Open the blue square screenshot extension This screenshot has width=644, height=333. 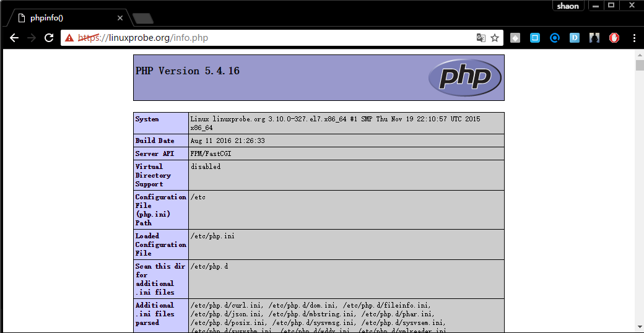coord(535,38)
